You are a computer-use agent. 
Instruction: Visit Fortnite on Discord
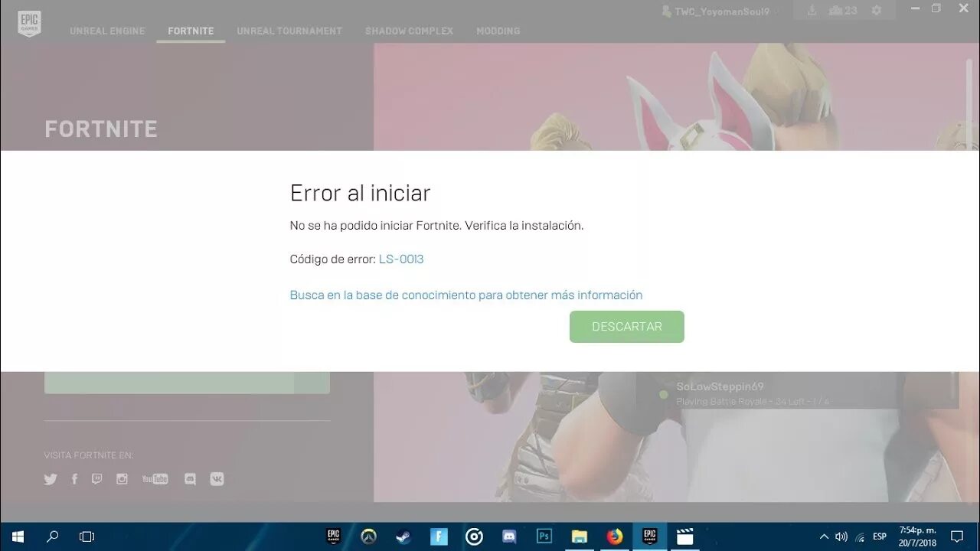(x=190, y=479)
